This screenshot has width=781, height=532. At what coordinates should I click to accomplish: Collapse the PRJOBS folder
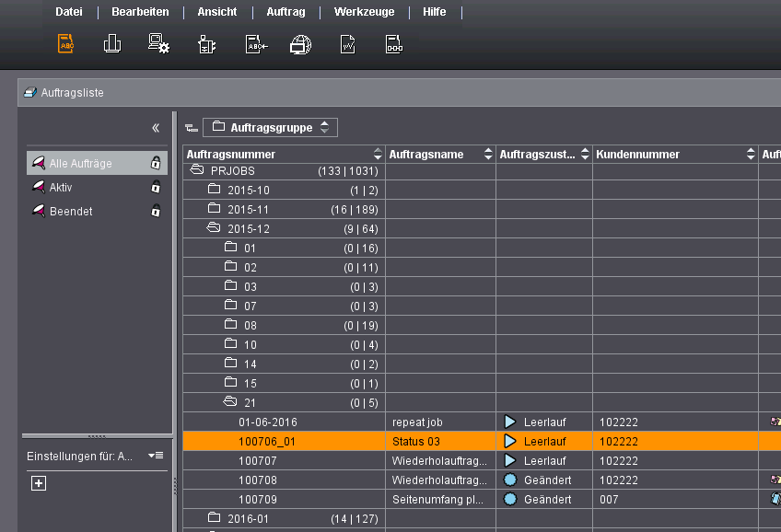[197, 169]
